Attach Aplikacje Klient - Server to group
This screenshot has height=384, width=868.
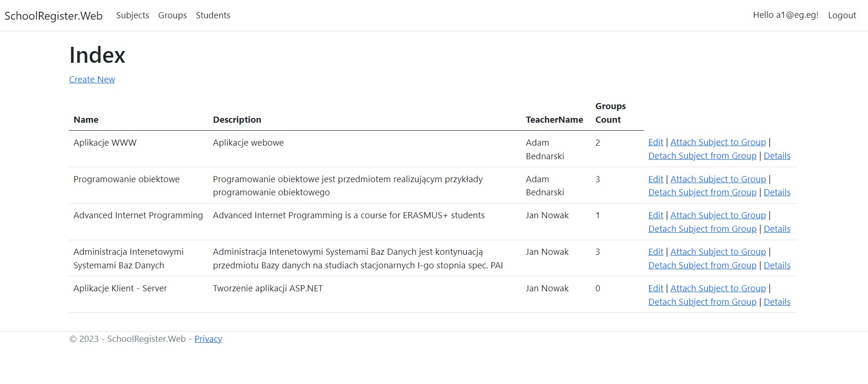(x=718, y=288)
